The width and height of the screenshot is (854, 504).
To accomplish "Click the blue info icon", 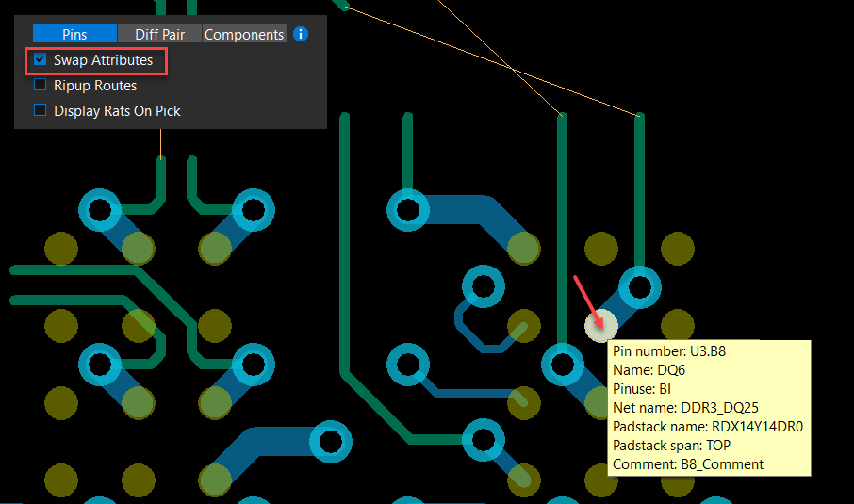I will tap(301, 34).
